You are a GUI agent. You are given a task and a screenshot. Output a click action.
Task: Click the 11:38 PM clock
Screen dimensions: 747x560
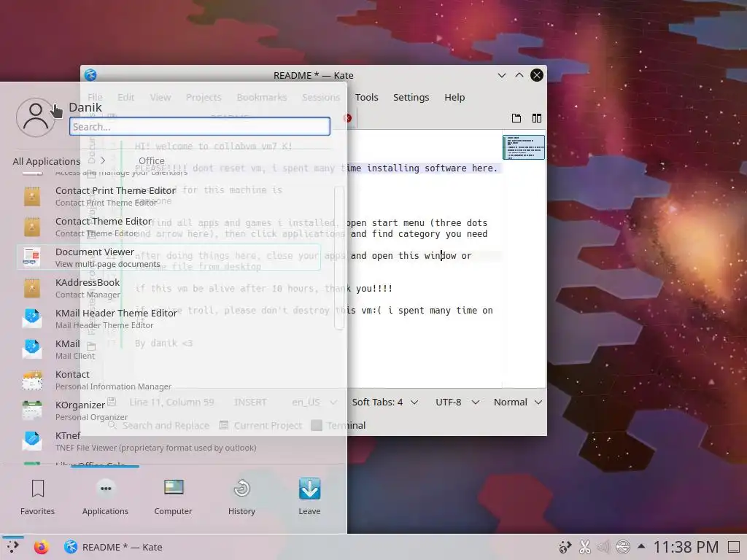tap(686, 547)
